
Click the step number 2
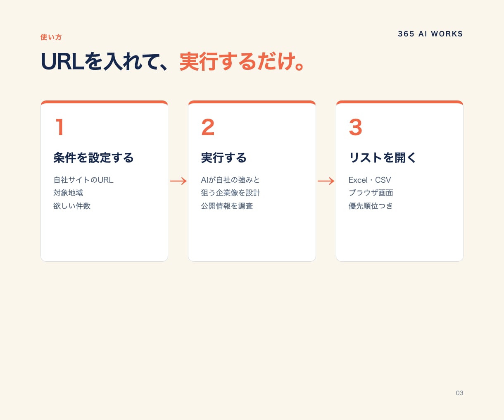coord(208,127)
